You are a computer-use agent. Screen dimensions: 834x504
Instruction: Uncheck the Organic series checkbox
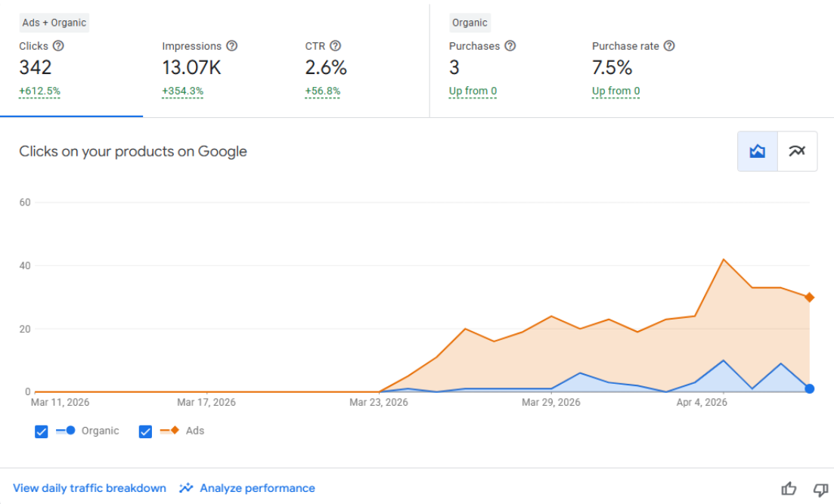point(42,431)
